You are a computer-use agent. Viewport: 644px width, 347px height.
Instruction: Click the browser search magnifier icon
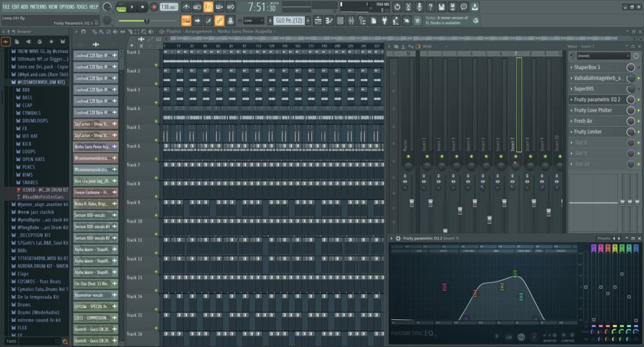(65, 341)
